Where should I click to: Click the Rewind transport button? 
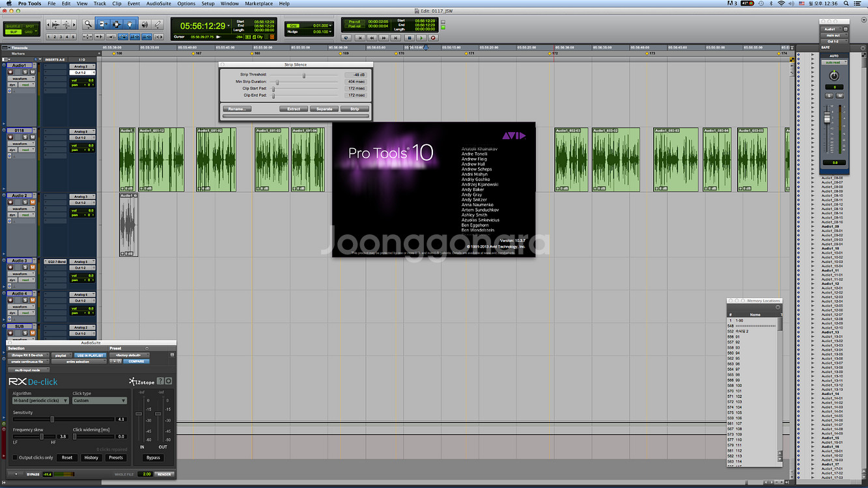point(372,38)
